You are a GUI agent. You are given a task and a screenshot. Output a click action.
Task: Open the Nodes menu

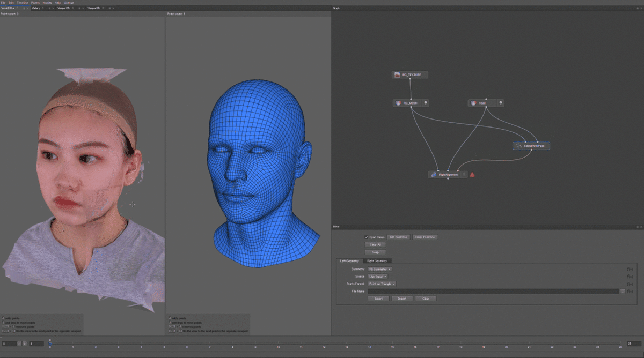(47, 3)
